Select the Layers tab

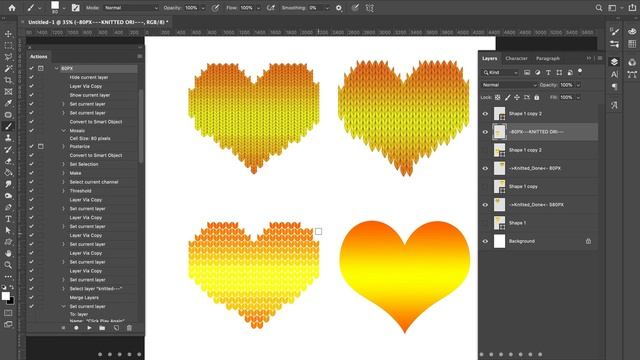pos(489,58)
